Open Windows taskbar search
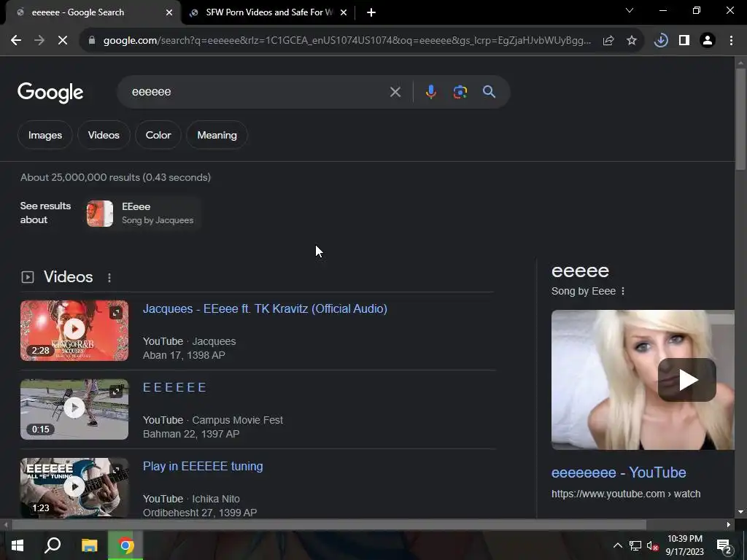This screenshot has width=747, height=560. tap(53, 545)
